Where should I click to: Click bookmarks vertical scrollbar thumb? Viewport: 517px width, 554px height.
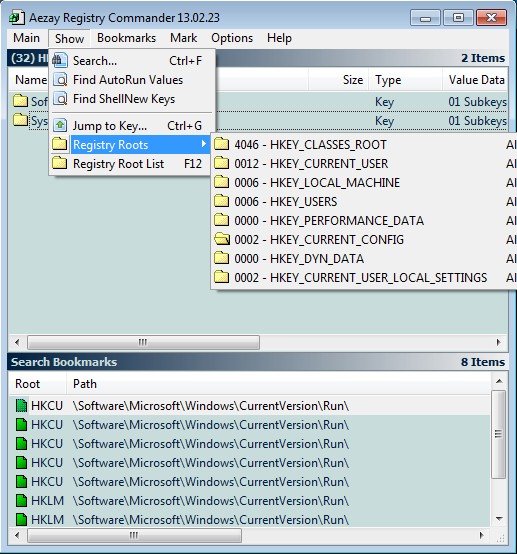tap(499, 434)
